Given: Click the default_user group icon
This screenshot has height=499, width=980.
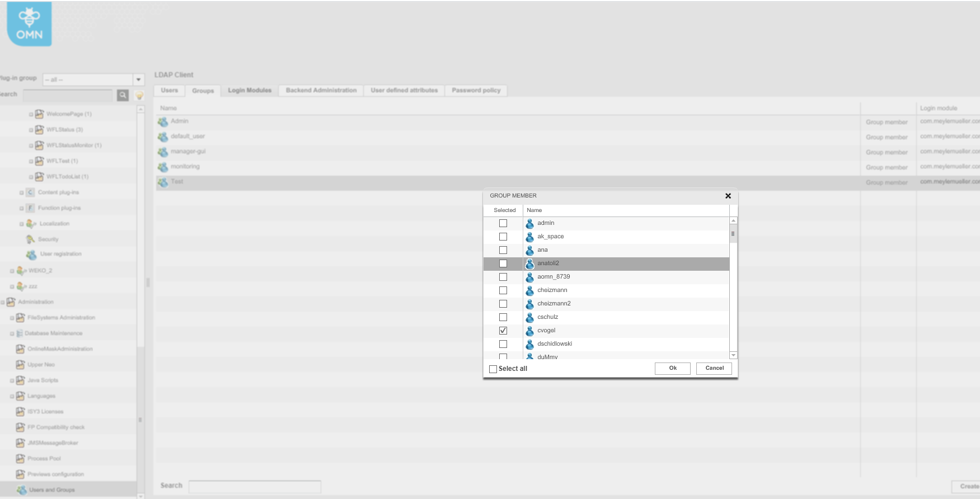Looking at the screenshot, I should coord(163,136).
